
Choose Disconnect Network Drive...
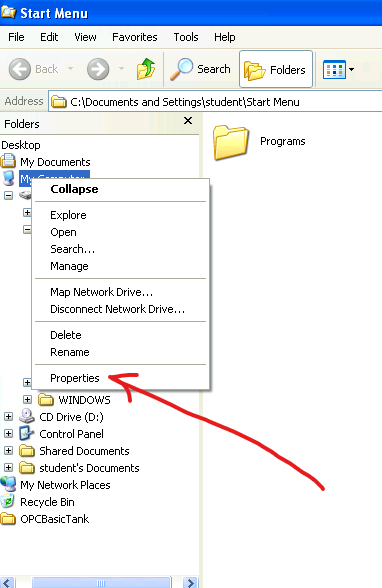[x=121, y=309]
